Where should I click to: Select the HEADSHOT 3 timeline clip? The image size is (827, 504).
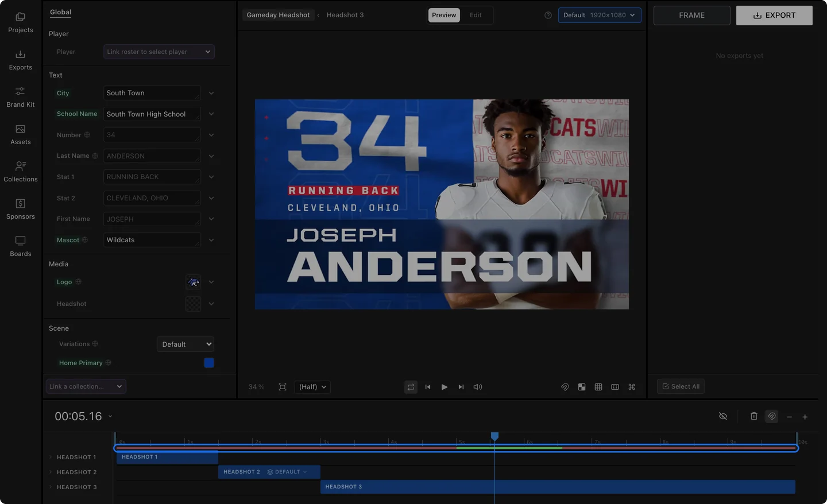[x=558, y=487]
